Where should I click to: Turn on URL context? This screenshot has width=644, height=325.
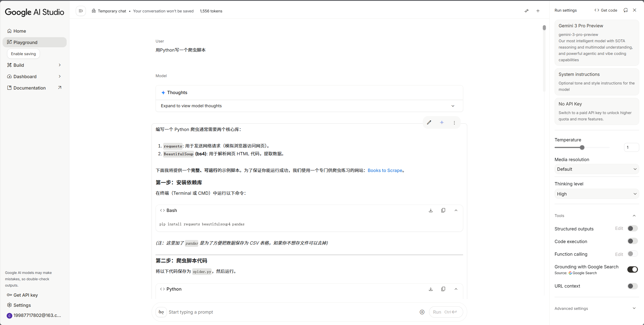[632, 286]
